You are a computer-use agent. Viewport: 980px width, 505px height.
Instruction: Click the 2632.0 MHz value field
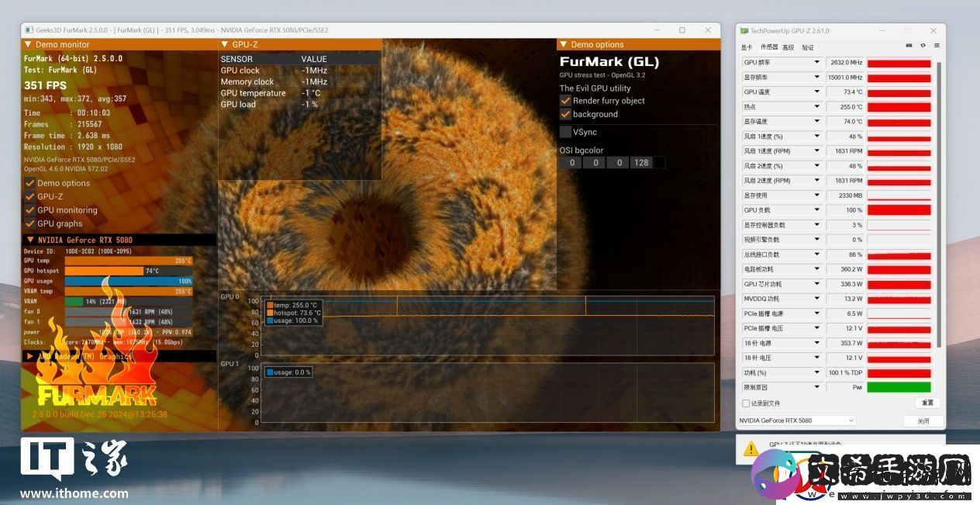pyautogui.click(x=845, y=62)
